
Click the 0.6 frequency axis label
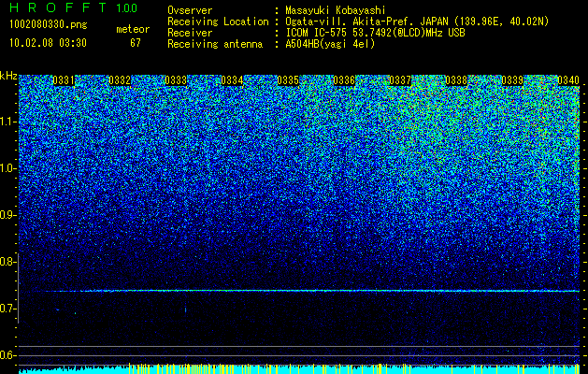tap(8, 355)
